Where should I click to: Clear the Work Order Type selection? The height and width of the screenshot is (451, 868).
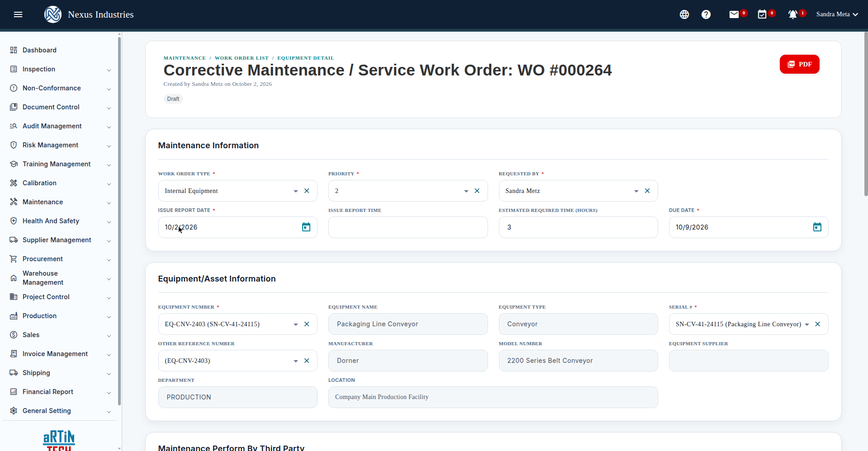[x=307, y=191]
